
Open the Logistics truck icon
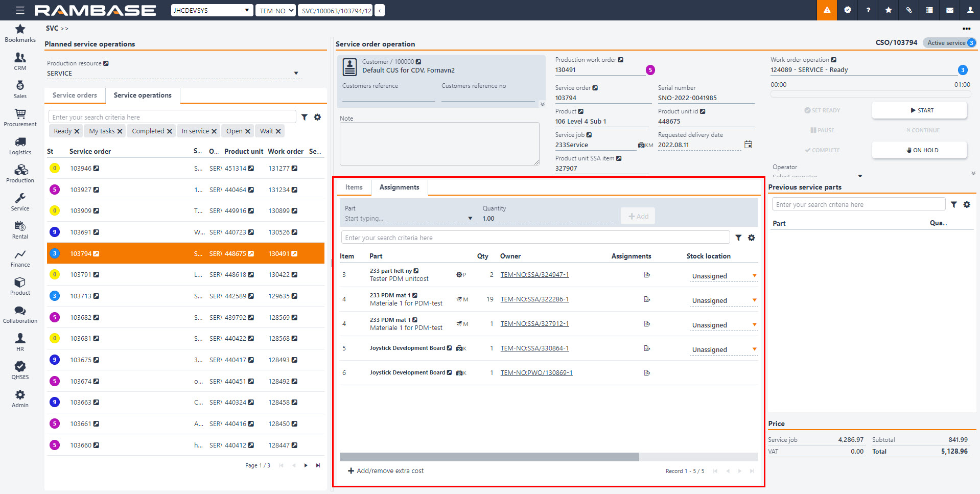[x=20, y=142]
